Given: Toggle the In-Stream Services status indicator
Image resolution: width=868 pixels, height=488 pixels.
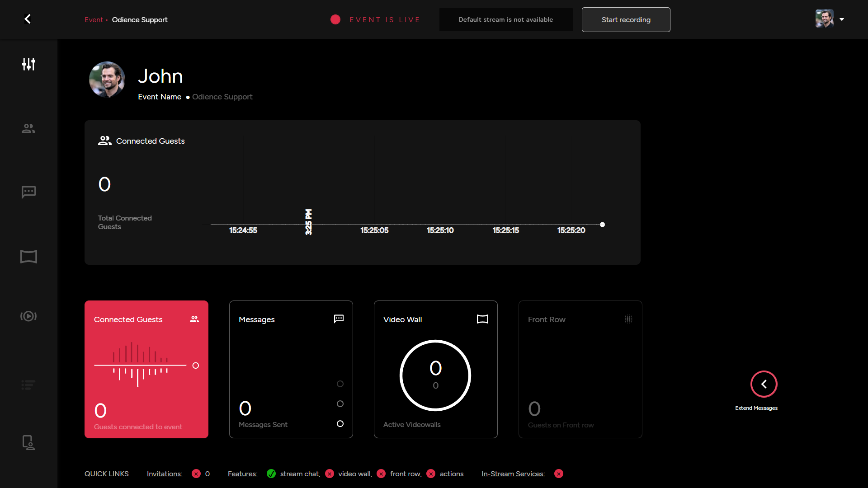Looking at the screenshot, I should [x=559, y=474].
